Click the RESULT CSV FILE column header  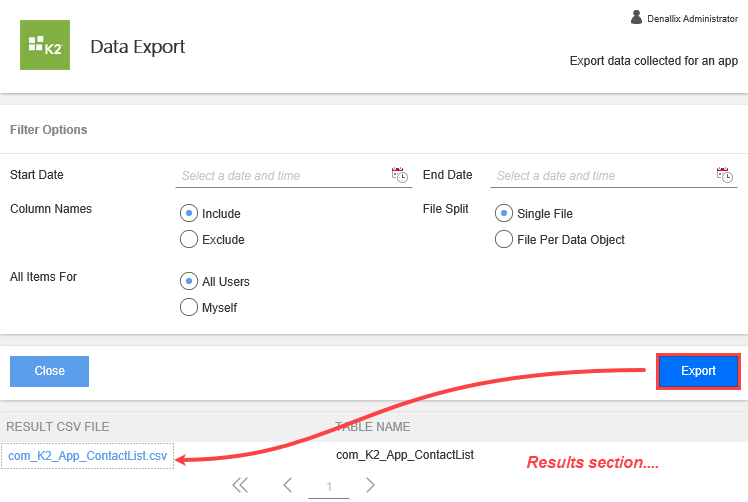coord(58,427)
